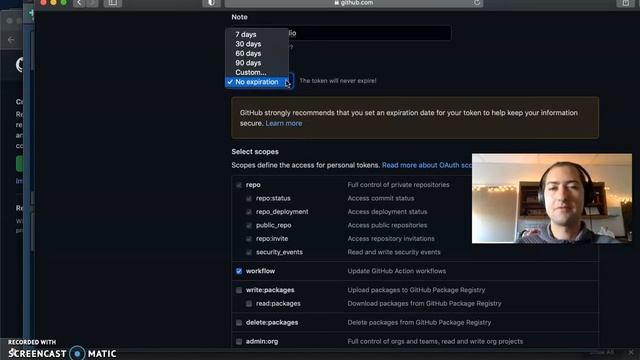Click the browser back arrow button
This screenshot has height=360, width=640.
click(x=79, y=3)
